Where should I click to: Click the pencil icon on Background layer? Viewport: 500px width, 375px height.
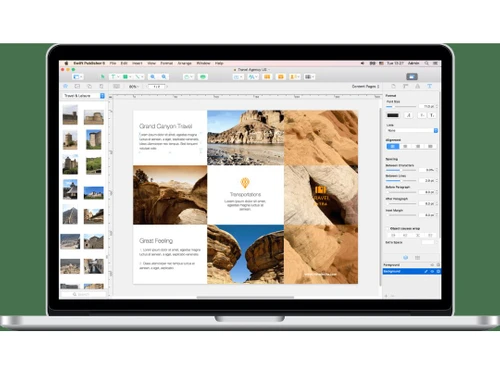pyautogui.click(x=426, y=271)
